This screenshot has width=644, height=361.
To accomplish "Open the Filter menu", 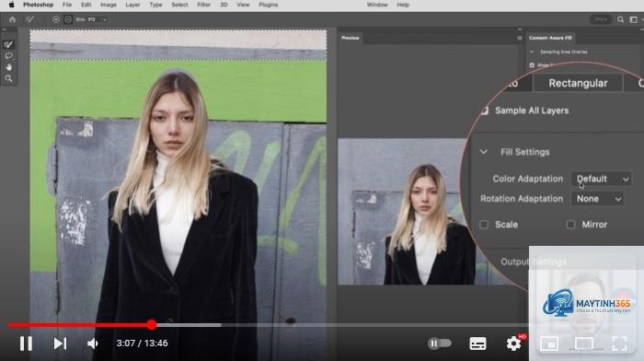I will click(x=203, y=5).
